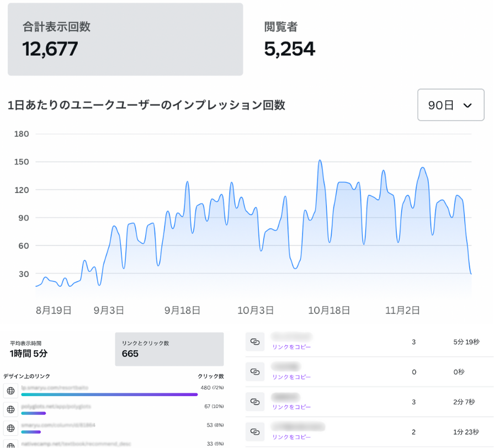494x448 pixels.
Task: Click the 72% gradient click bar
Action: [x=109, y=394]
